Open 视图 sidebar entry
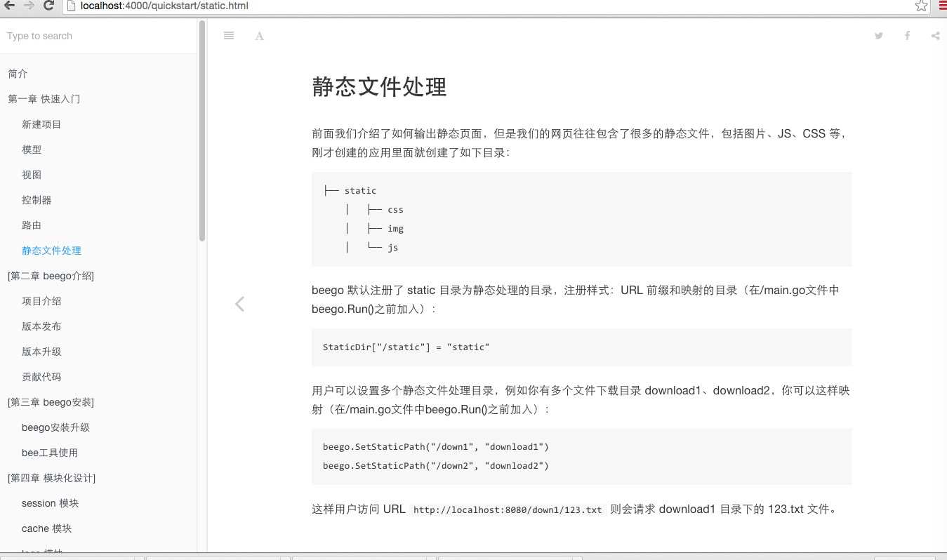 (x=32, y=175)
